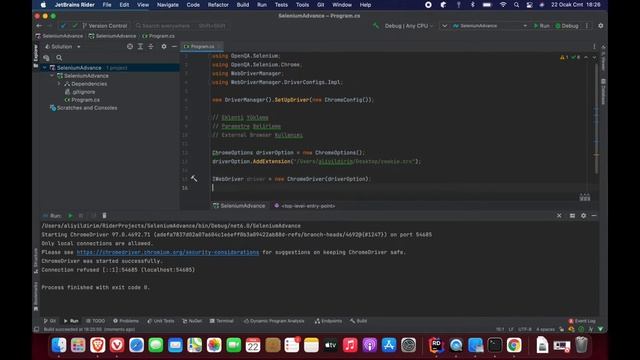Open SeleniumAdvance run configuration dropdown
The height and width of the screenshot is (360, 640).
click(x=490, y=26)
